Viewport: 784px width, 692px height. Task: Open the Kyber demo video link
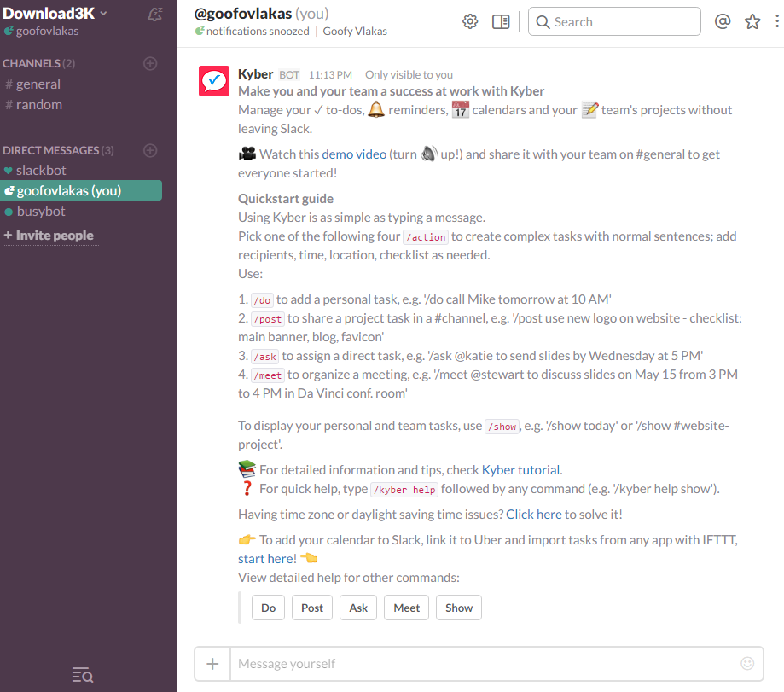tap(354, 154)
